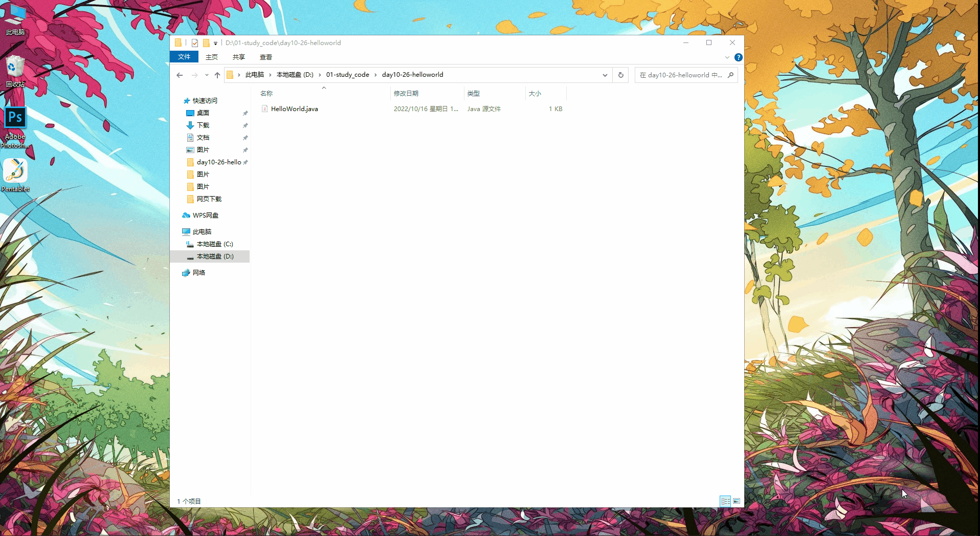The image size is (980, 536).
Task: Select 此电脑 in navigation pane
Action: pyautogui.click(x=202, y=232)
